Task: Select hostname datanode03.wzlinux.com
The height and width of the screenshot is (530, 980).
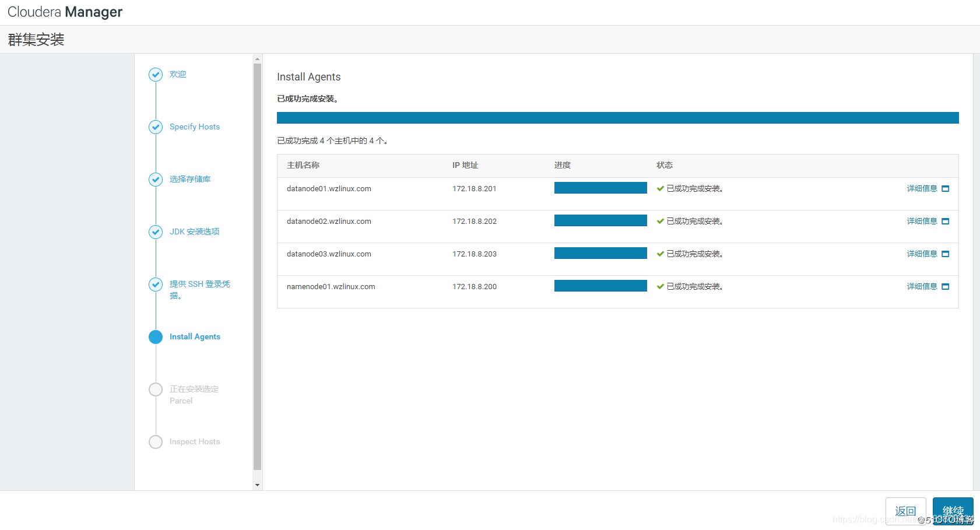Action: [329, 254]
